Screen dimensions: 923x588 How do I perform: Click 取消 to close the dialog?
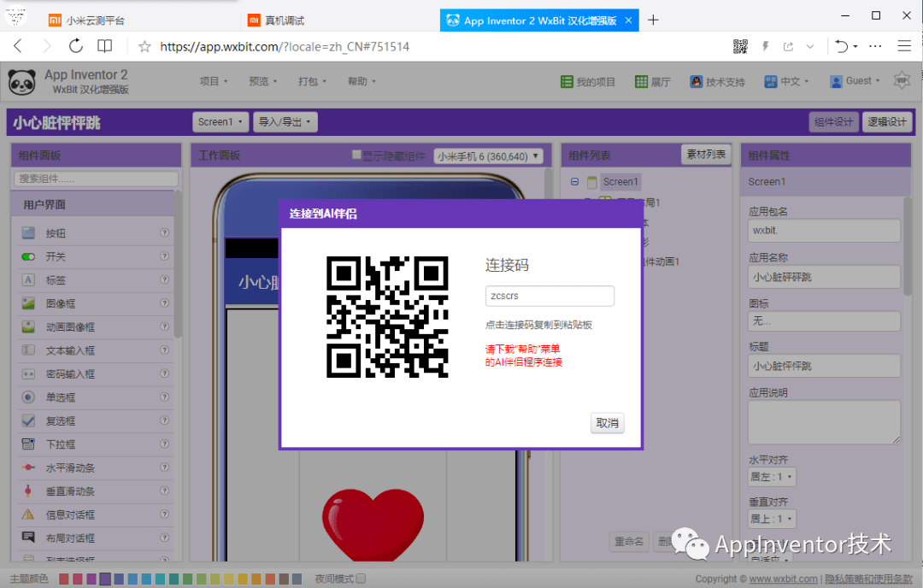click(x=608, y=422)
